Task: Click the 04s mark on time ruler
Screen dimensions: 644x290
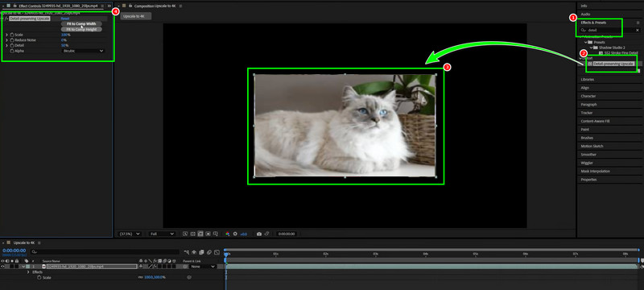Action: pos(426,254)
